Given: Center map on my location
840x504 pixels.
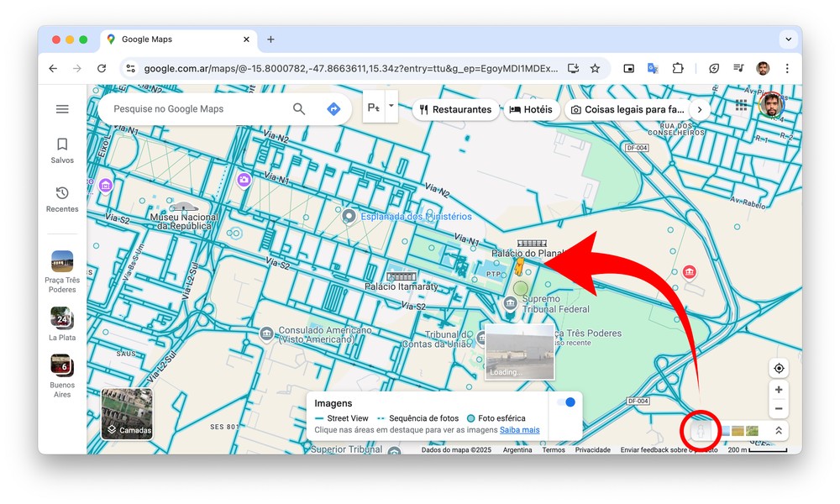Looking at the screenshot, I should click(779, 369).
